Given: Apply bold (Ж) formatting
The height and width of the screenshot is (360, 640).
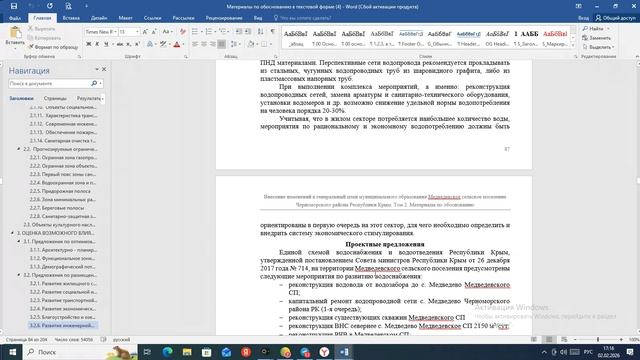Looking at the screenshot, I should [x=89, y=44].
